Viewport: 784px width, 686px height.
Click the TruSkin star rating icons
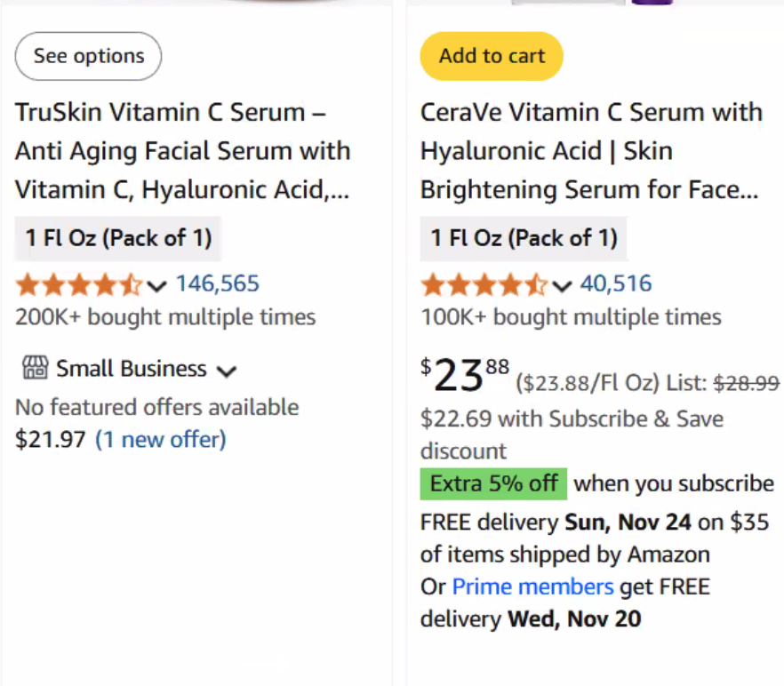click(78, 285)
